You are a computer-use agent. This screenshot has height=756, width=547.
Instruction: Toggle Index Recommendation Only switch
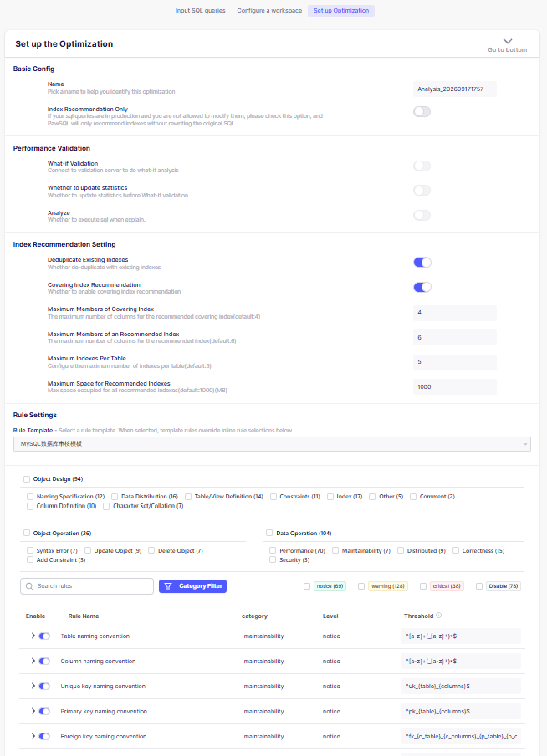point(422,111)
